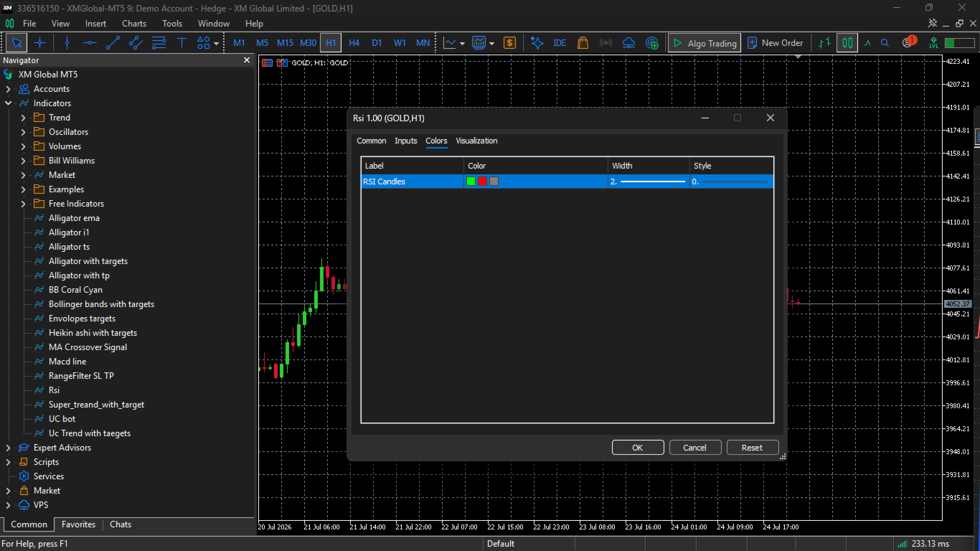Open the AI assistant sparkle icon
Image resolution: width=980 pixels, height=551 pixels.
537,43
